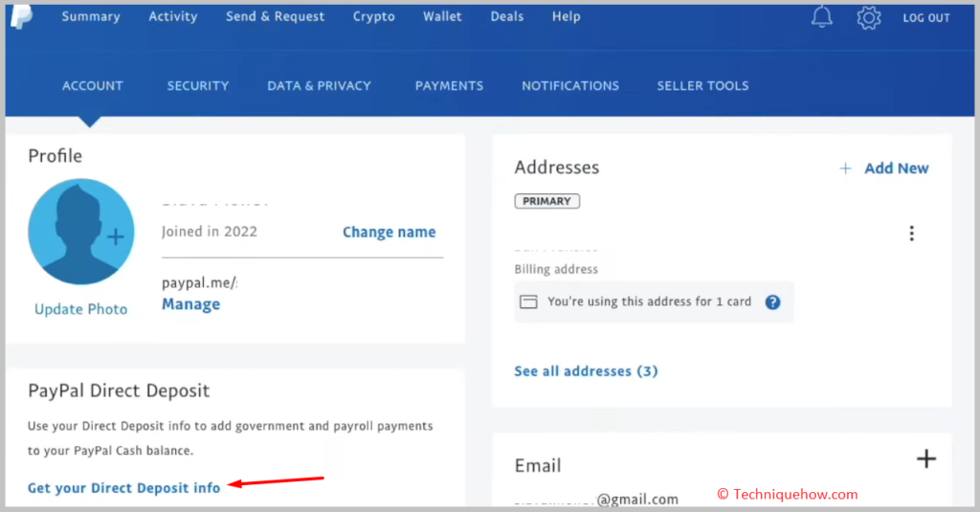Open the Summary menu item
Image resolution: width=980 pixels, height=512 pixels.
[x=91, y=17]
